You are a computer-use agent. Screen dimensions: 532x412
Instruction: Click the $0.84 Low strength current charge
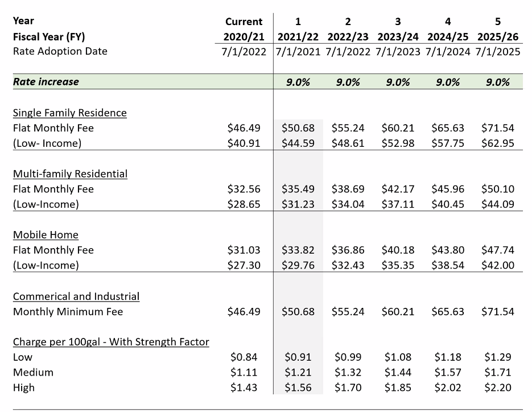(244, 357)
